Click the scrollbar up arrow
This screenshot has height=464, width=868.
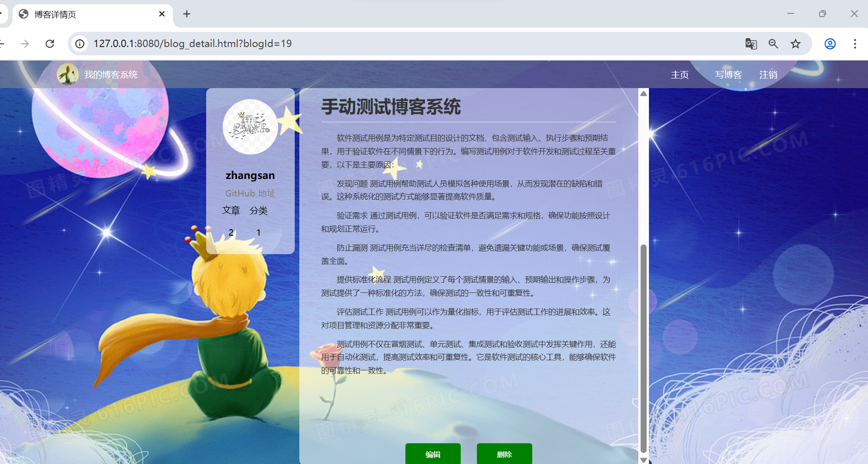click(x=644, y=94)
